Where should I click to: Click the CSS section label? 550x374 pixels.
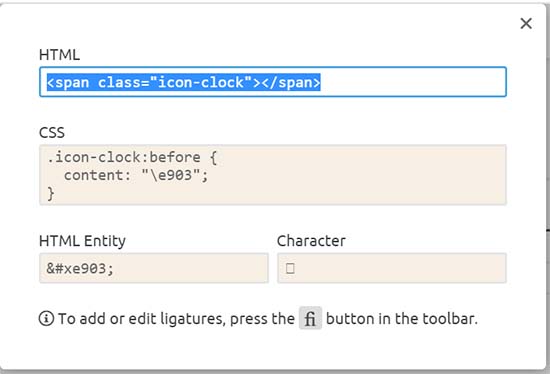click(x=52, y=133)
